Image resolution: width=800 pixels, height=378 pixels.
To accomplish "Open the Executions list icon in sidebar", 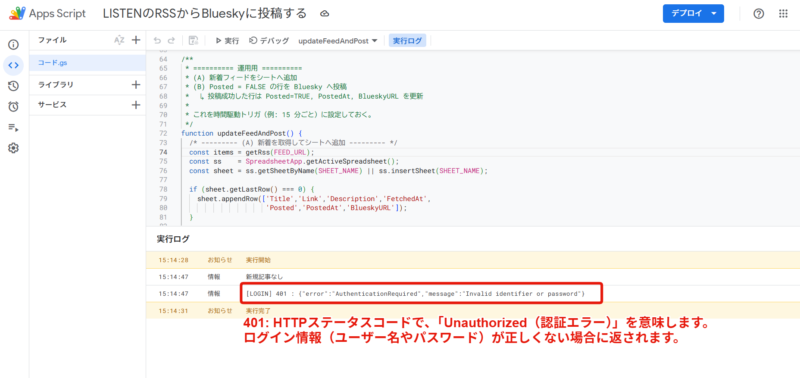I will tap(13, 128).
